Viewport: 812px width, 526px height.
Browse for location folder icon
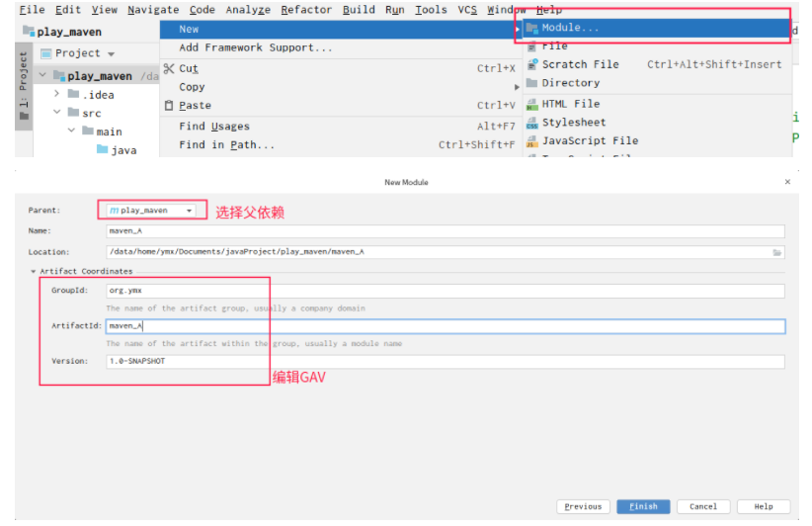coord(777,252)
